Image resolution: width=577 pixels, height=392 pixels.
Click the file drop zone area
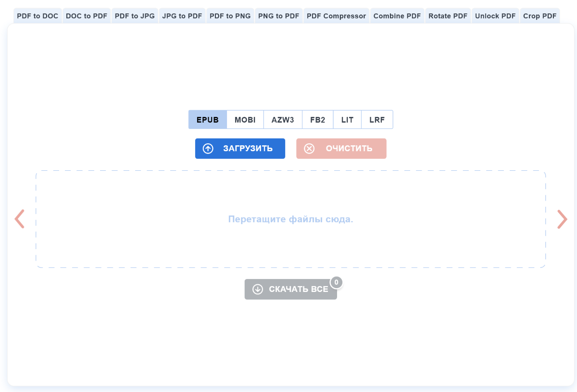click(291, 219)
